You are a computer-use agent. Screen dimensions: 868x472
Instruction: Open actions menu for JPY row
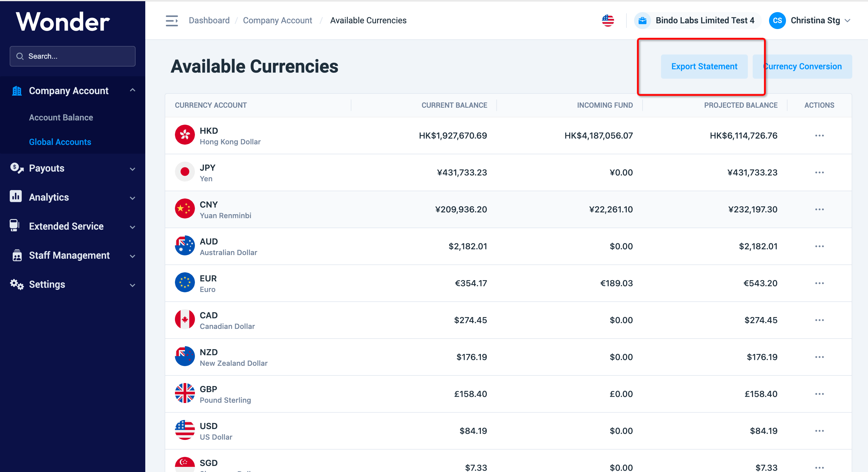[x=819, y=172]
